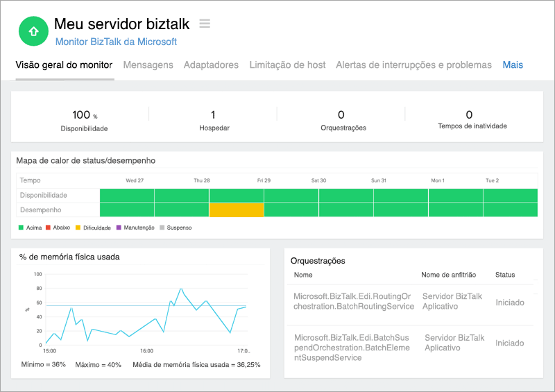
Task: Click the Nome de anfitrião column header
Action: tap(448, 275)
